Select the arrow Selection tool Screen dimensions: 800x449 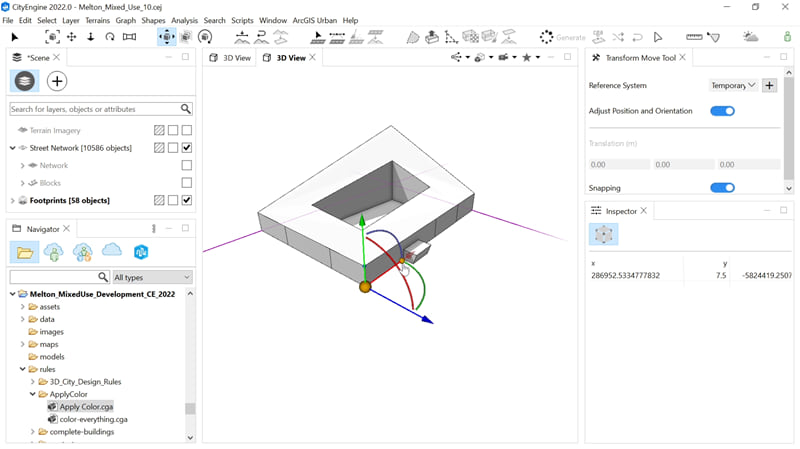[15, 37]
